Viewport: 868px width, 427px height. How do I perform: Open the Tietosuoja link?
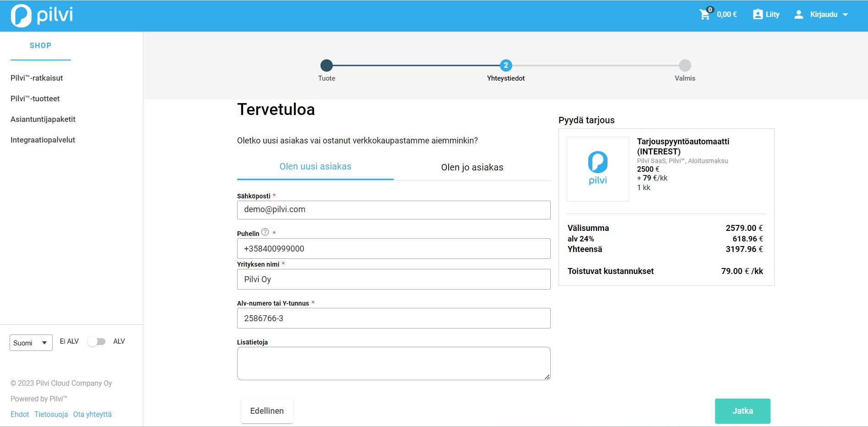51,414
